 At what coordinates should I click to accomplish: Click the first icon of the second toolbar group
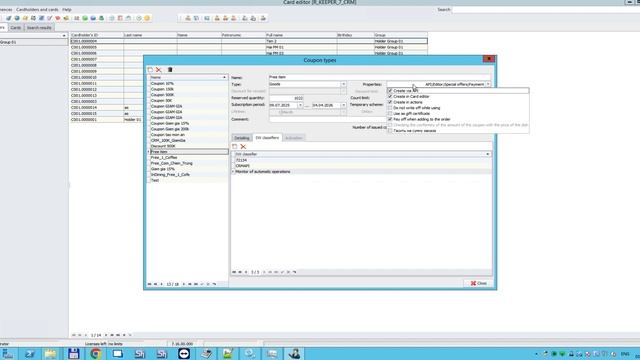[x=188, y=18]
